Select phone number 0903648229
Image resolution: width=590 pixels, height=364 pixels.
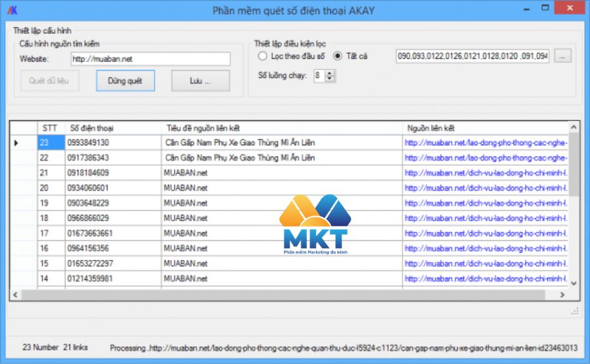coord(113,203)
